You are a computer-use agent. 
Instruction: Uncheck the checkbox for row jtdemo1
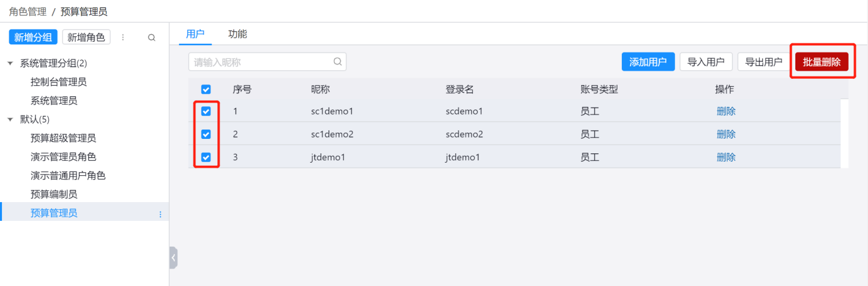[206, 157]
